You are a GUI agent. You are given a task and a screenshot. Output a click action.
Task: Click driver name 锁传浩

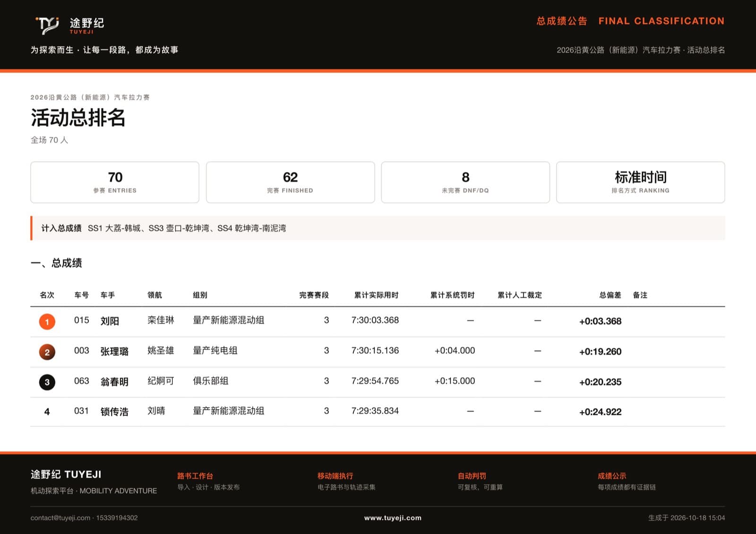click(114, 412)
